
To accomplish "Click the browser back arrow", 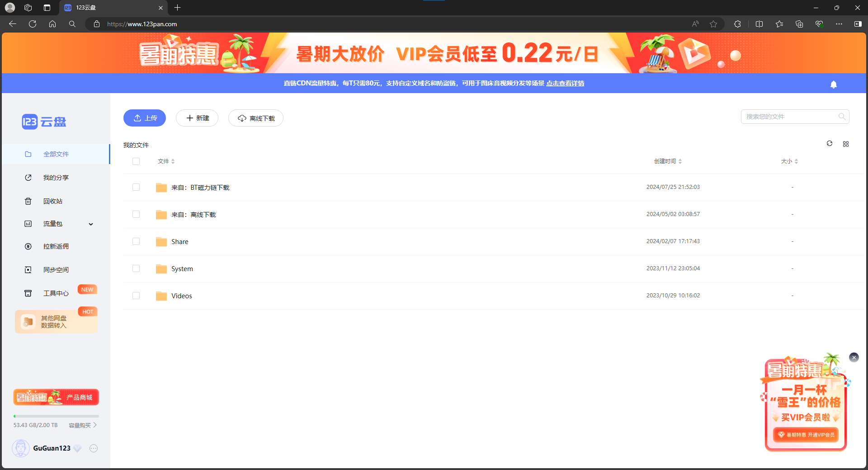I will coord(13,24).
